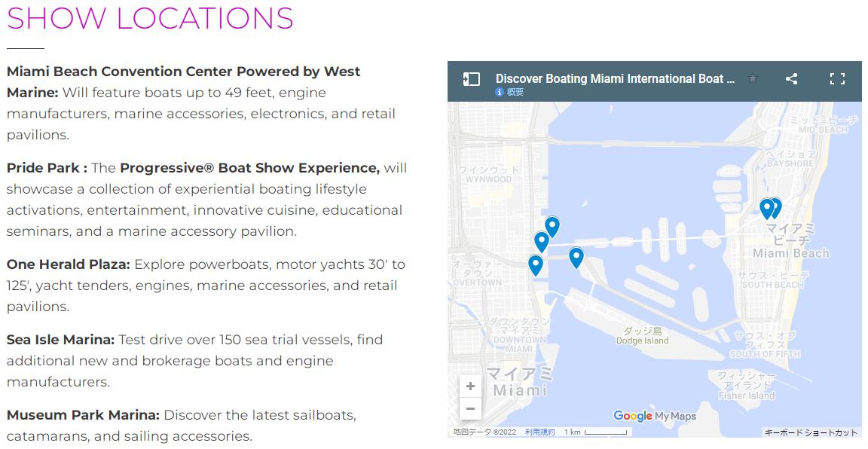868x449 pixels.
Task: Click the Fisher Island map label
Action: pos(746,396)
